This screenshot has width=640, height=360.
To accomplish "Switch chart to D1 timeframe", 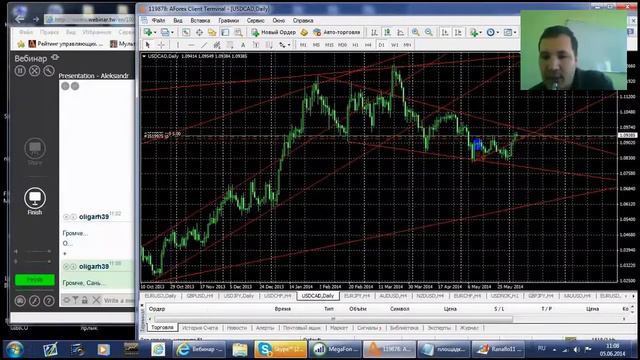I will click(x=381, y=45).
